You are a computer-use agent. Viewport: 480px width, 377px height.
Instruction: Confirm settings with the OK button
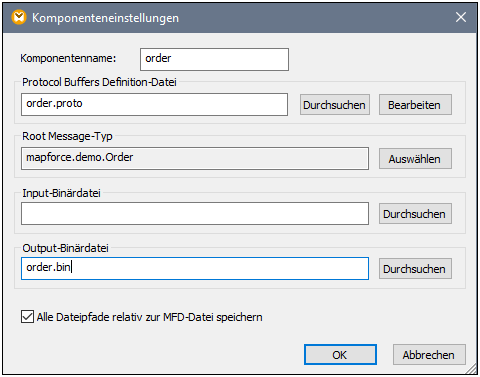tap(340, 355)
